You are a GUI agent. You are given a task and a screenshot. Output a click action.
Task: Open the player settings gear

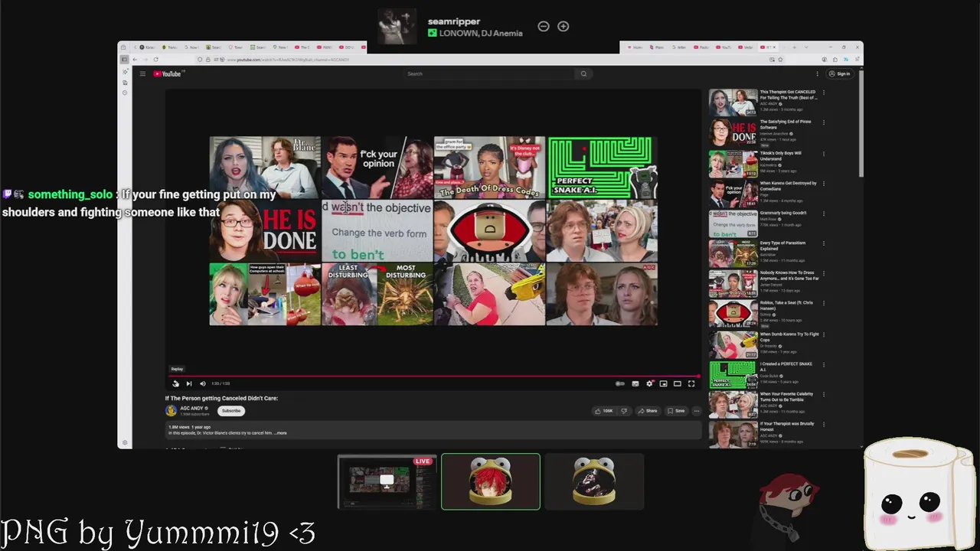650,383
